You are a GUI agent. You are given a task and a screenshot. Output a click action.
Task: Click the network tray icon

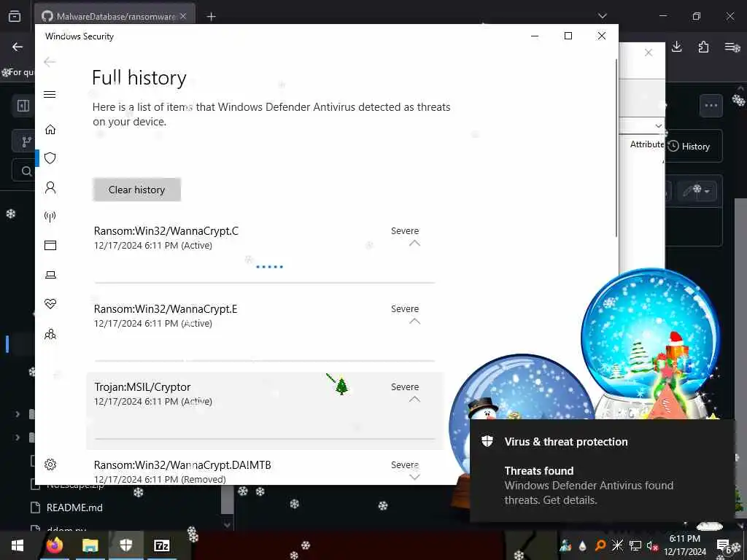(x=635, y=545)
